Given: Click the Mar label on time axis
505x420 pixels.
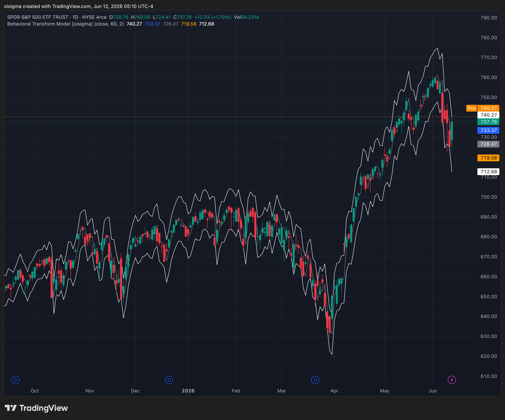Looking at the screenshot, I should (x=282, y=391).
